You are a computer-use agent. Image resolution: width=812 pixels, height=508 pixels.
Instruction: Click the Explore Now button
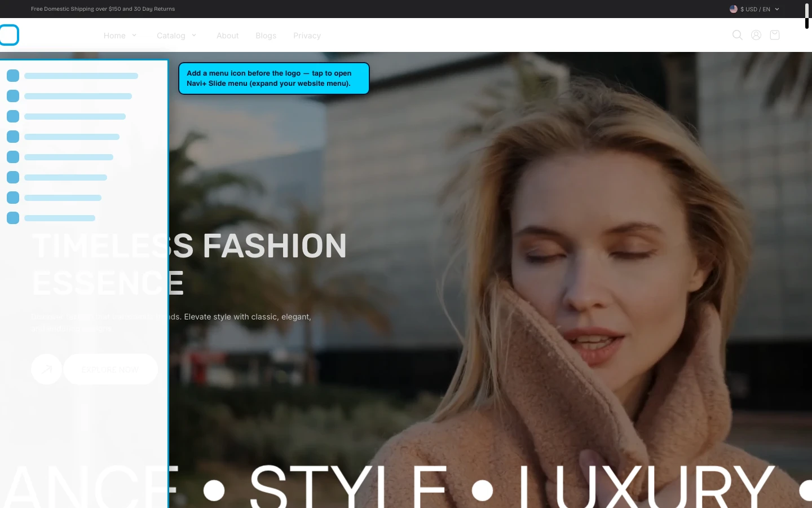tap(111, 369)
